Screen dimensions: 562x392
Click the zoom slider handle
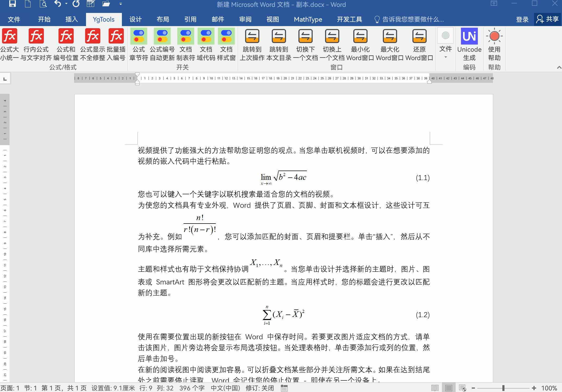503,388
